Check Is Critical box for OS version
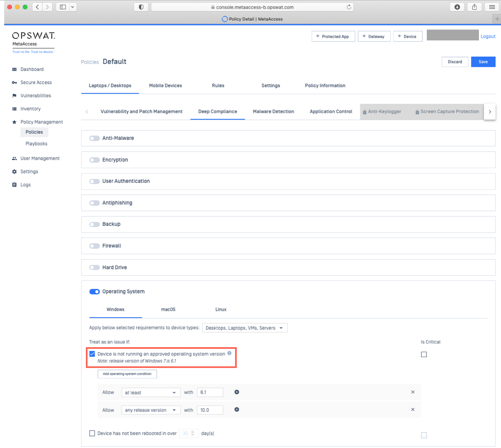501x448 pixels. (x=424, y=354)
